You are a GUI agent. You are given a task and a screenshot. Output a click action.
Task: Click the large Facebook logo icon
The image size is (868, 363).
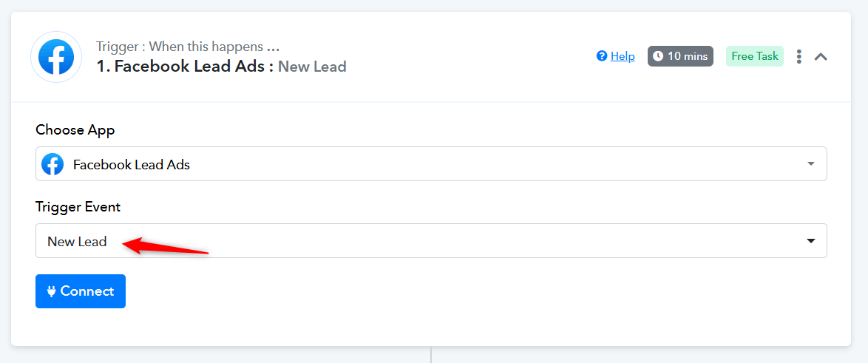[56, 57]
